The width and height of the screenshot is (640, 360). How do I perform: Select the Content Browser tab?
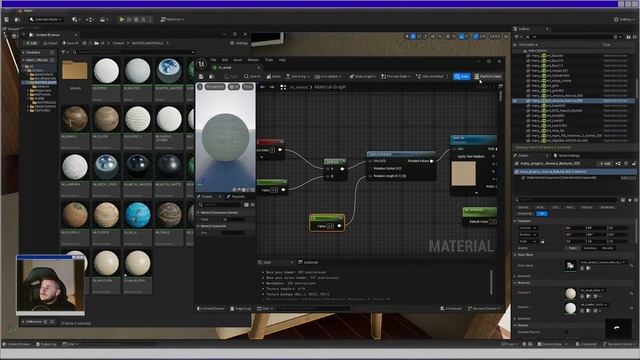coord(48,35)
